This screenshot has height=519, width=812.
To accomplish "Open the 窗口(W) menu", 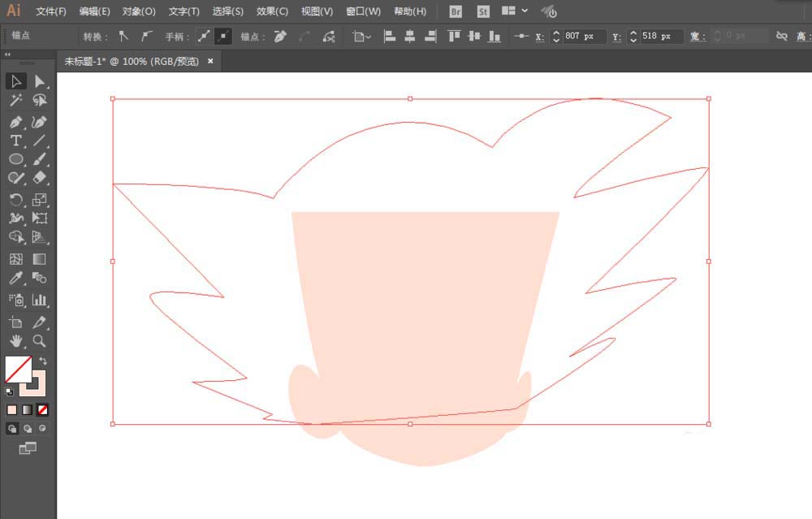I will [363, 11].
